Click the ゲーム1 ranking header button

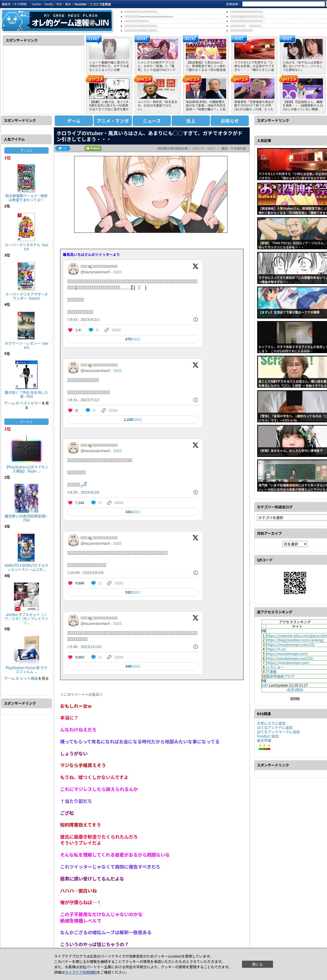point(26,150)
